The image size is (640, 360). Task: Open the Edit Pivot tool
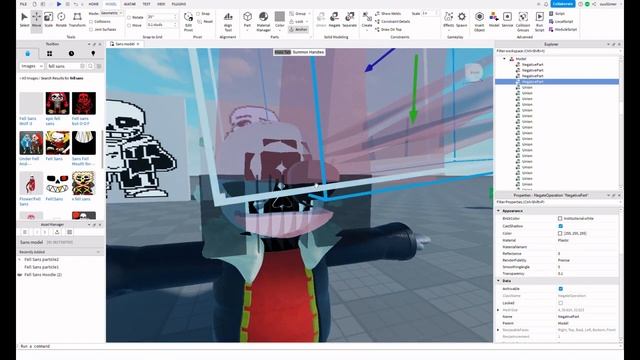188,21
